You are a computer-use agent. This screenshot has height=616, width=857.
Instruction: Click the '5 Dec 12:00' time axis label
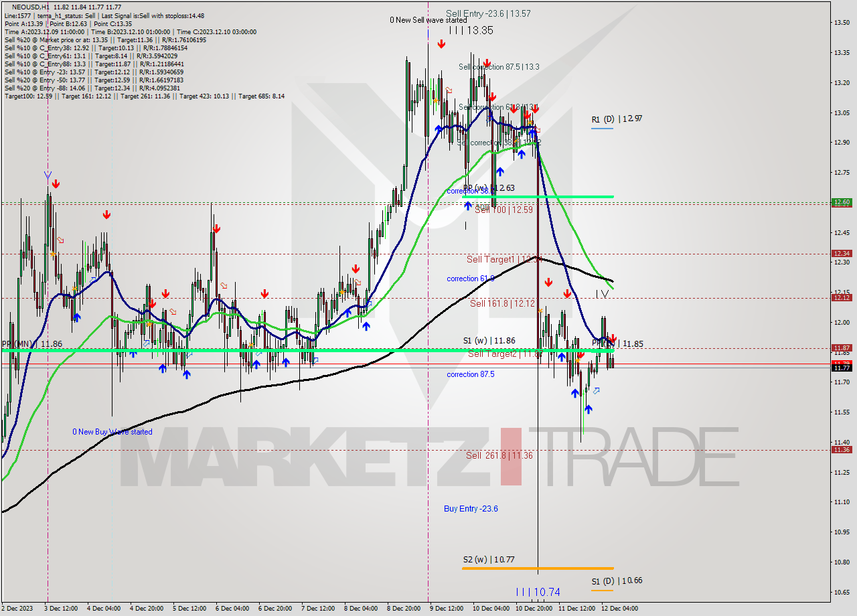189,609
